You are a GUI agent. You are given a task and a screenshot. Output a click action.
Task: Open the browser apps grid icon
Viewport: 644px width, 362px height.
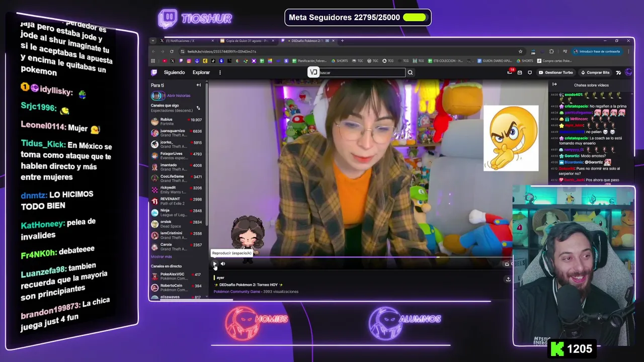click(x=153, y=61)
